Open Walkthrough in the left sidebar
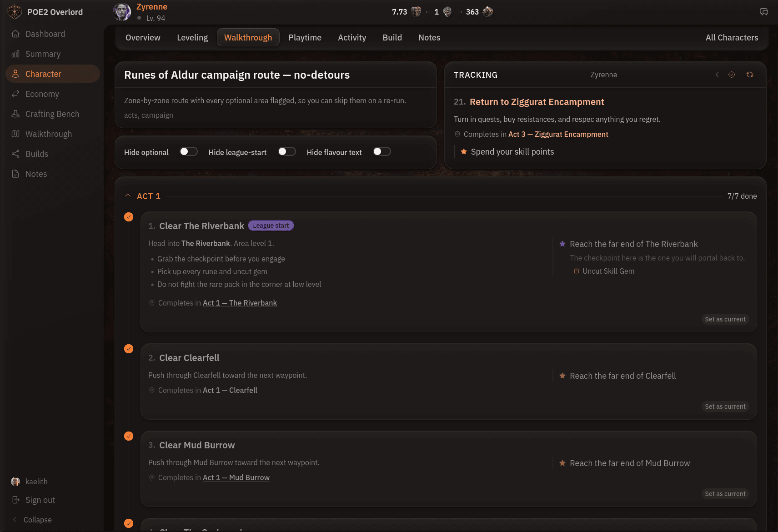The image size is (778, 532). pos(53,134)
